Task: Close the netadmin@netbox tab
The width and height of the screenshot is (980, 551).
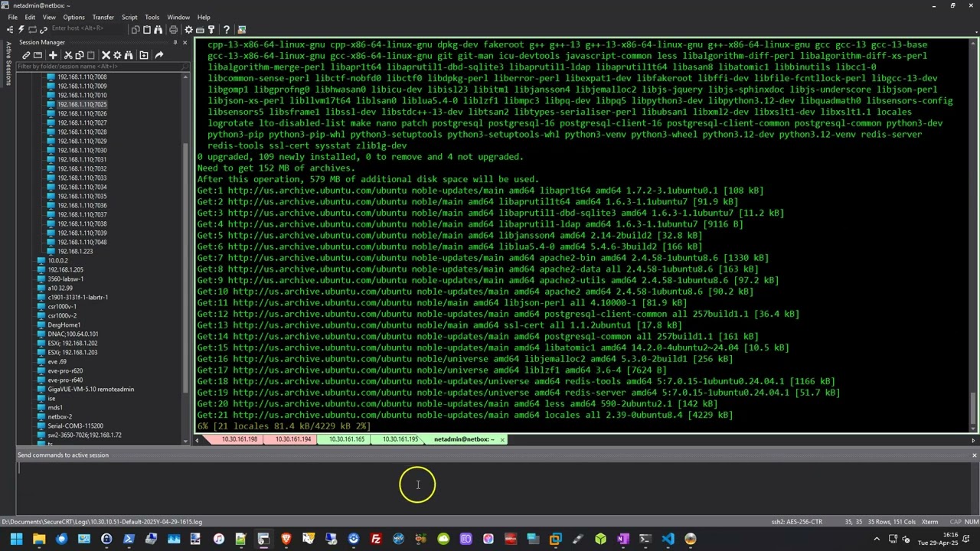Action: (x=502, y=439)
